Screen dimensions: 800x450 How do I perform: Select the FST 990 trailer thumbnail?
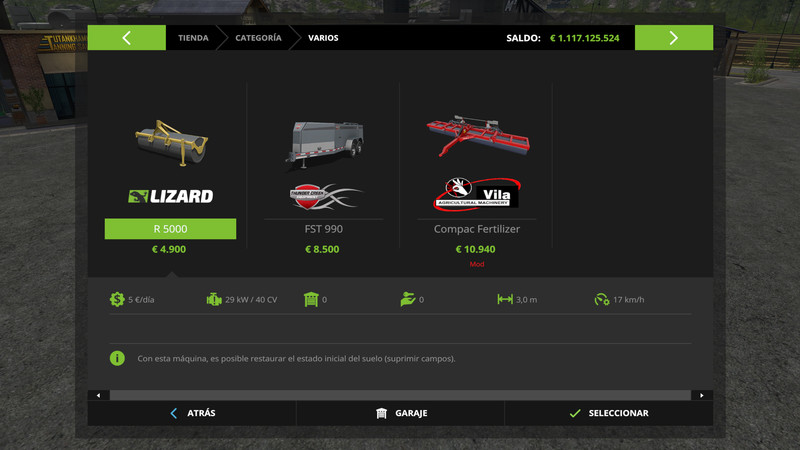point(323,143)
